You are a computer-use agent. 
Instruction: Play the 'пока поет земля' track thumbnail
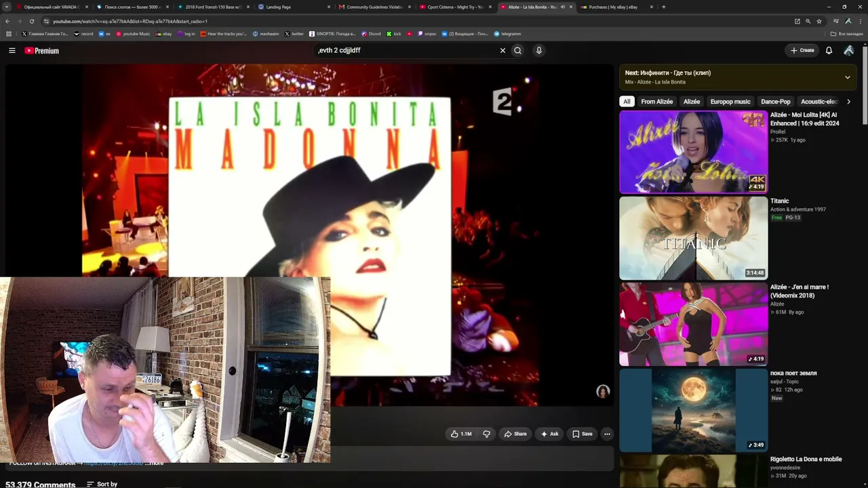pyautogui.click(x=693, y=410)
